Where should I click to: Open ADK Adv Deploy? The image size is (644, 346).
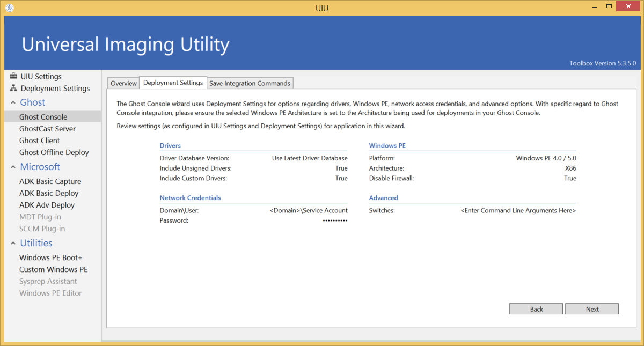(x=47, y=205)
